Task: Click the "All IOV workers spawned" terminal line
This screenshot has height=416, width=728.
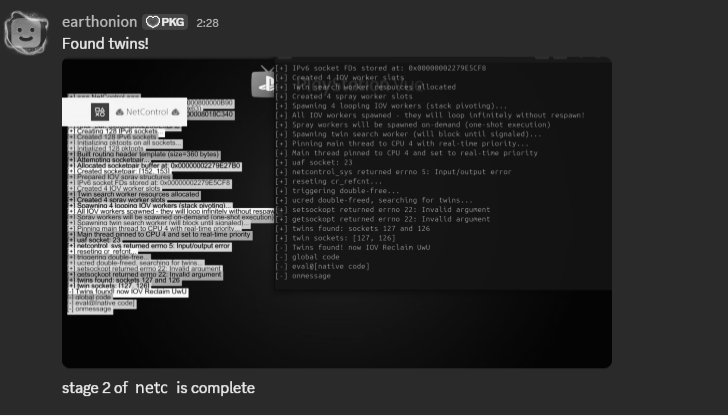Action: (430, 115)
